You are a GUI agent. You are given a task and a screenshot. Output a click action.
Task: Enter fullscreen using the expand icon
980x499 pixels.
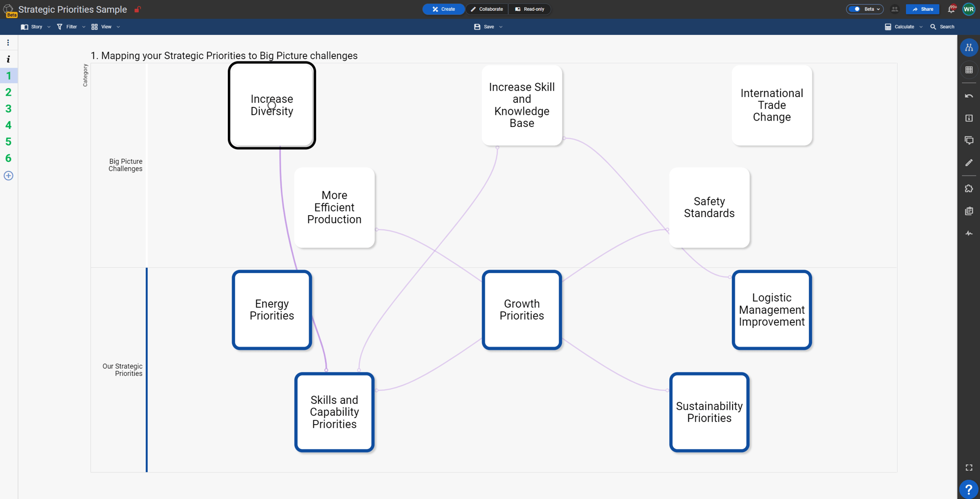(969, 468)
